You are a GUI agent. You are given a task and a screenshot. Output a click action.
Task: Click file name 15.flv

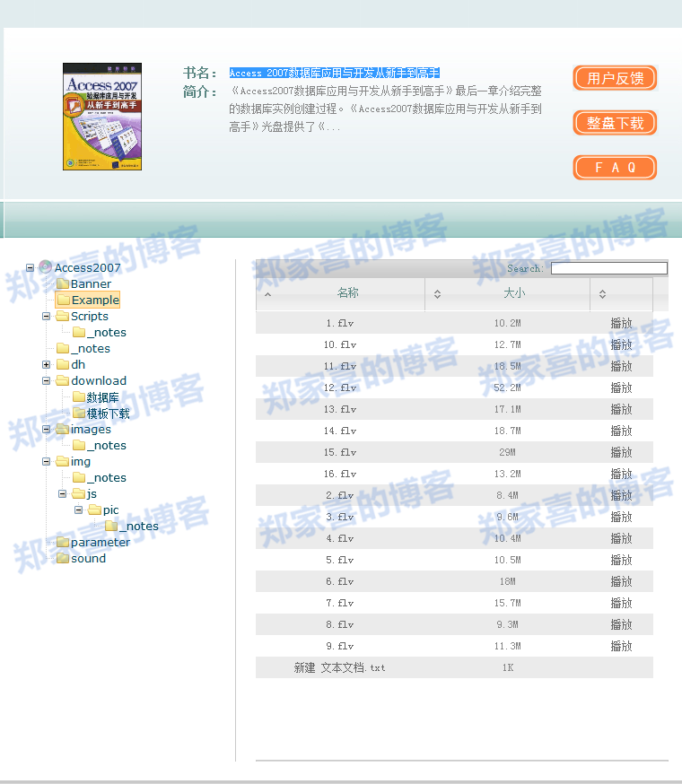tap(340, 452)
